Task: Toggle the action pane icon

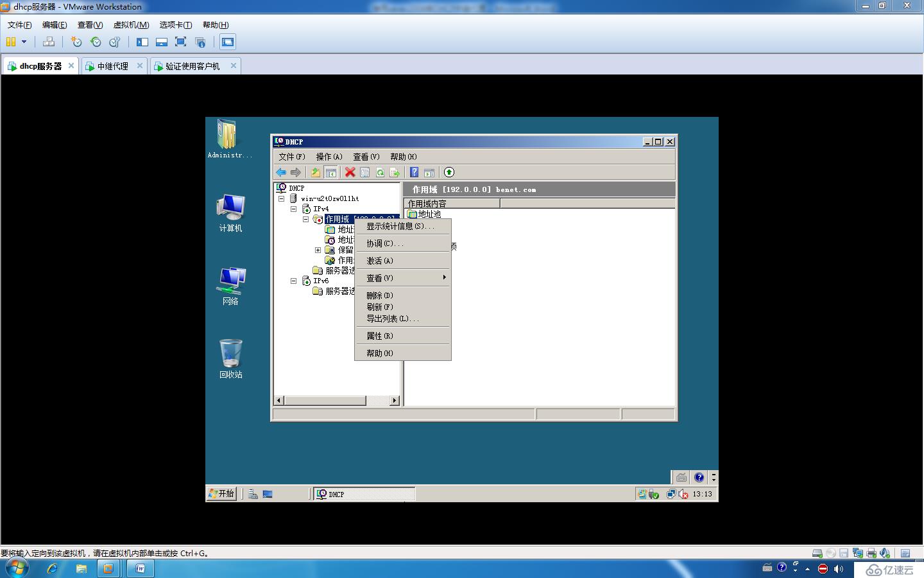Action: tap(429, 172)
